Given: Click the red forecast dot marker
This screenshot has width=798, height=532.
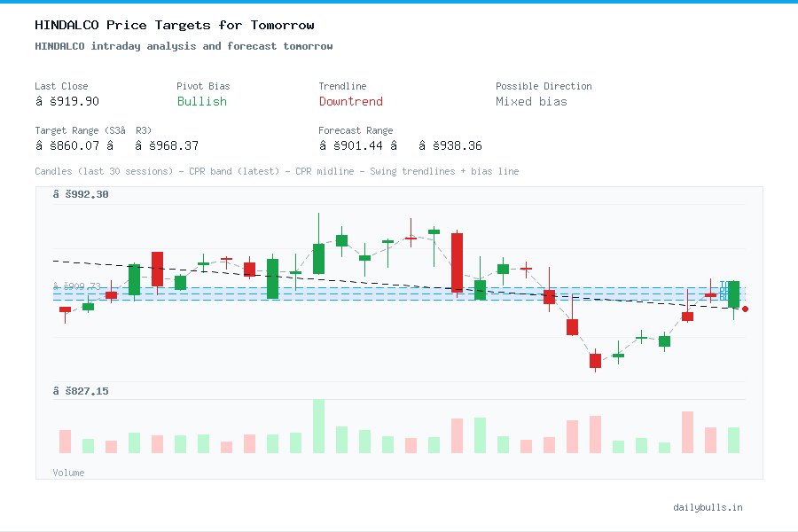Looking at the screenshot, I should coord(745,309).
